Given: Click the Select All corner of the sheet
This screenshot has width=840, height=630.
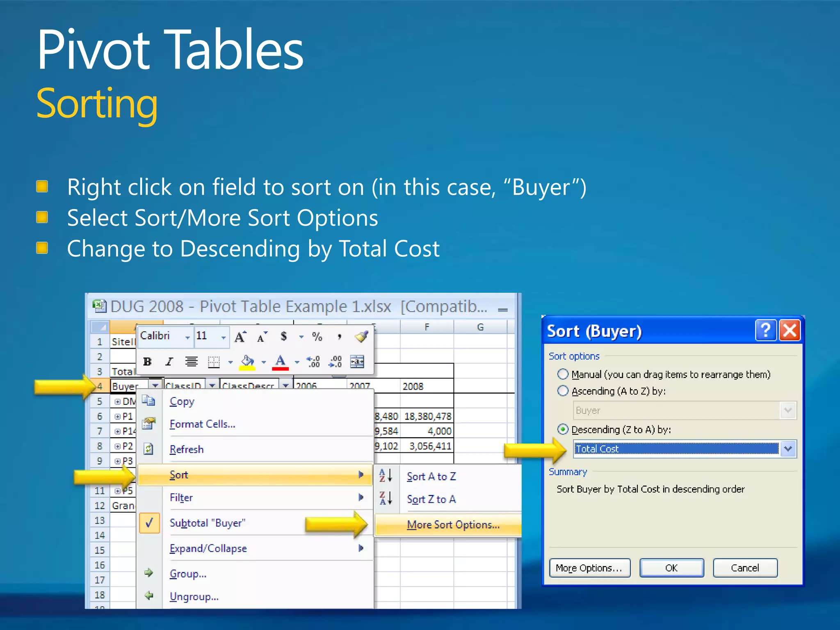Looking at the screenshot, I should tap(100, 327).
